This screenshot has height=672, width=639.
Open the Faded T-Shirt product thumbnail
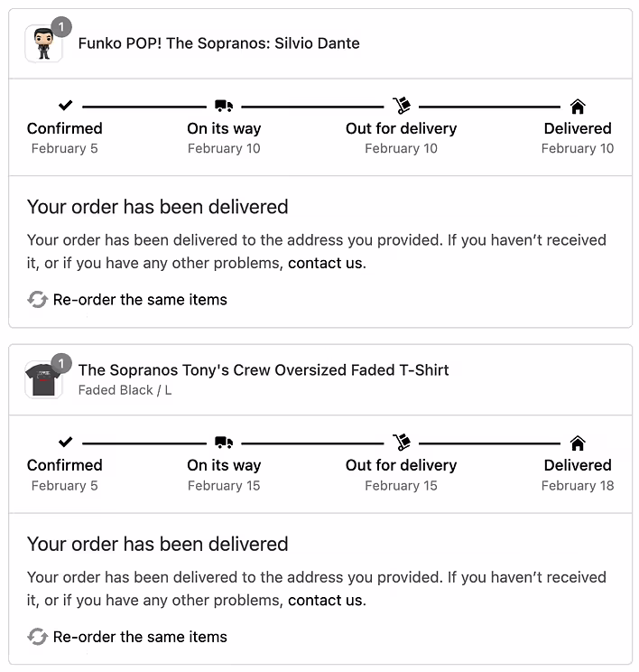[x=43, y=379]
